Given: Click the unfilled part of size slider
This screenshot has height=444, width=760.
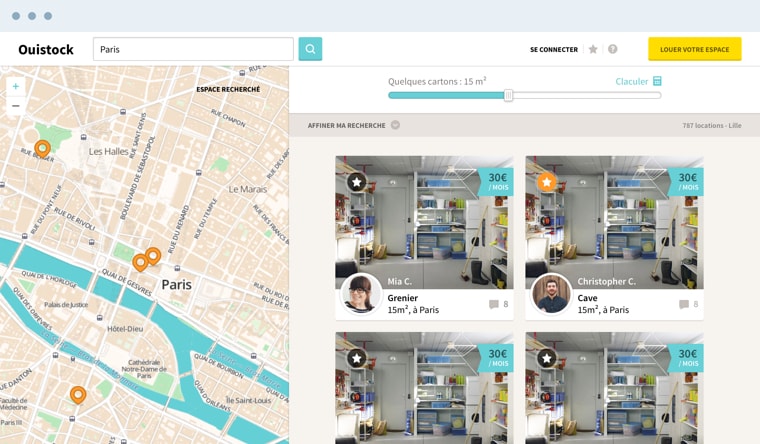Looking at the screenshot, I should pos(586,95).
